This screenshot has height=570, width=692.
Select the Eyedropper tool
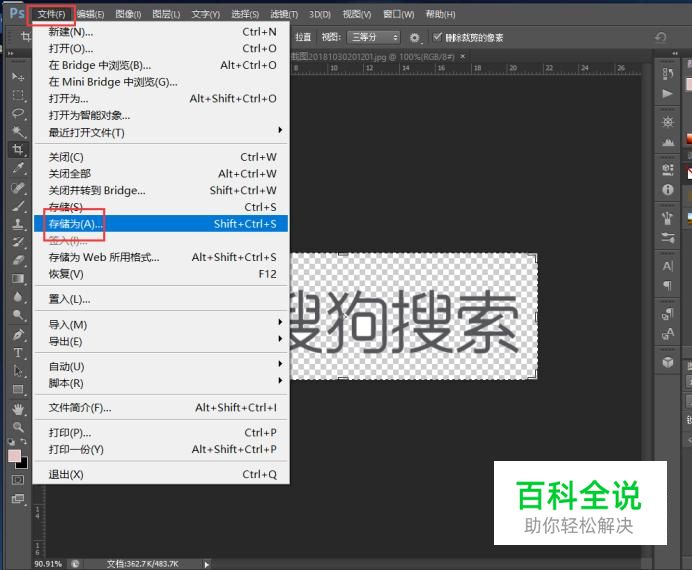[18, 168]
